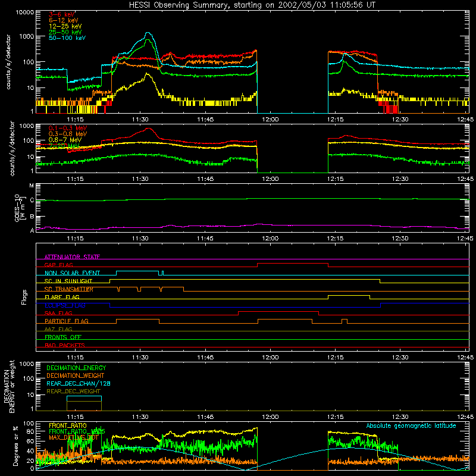Select the 6-12 keV legend entry
The height and width of the screenshot is (476, 476).
(x=64, y=20)
